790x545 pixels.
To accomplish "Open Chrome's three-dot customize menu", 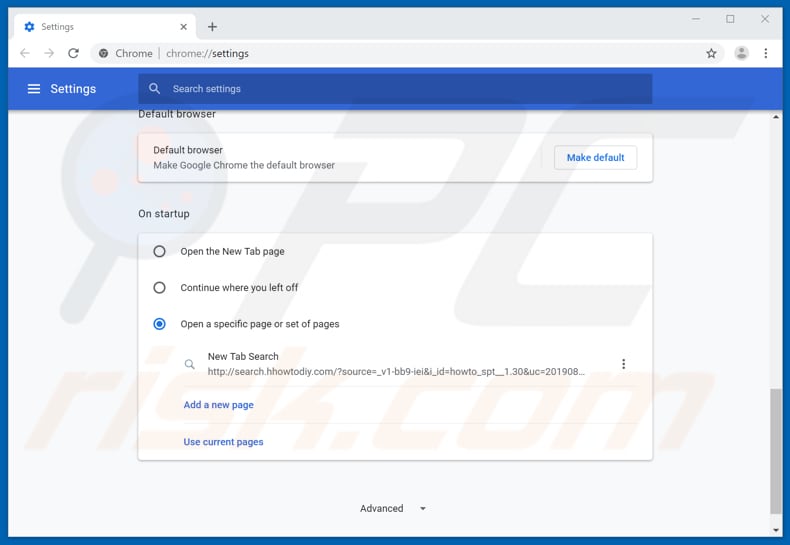I will coord(765,53).
